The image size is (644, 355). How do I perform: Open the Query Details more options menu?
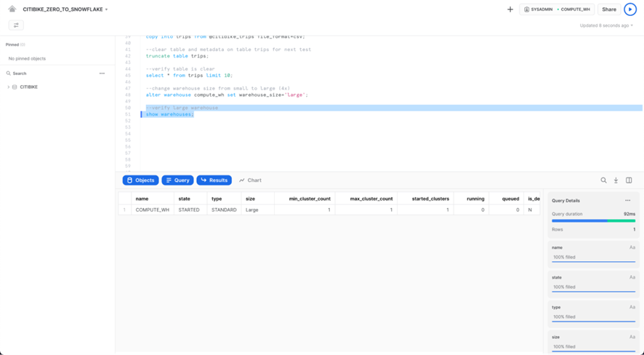[628, 201]
